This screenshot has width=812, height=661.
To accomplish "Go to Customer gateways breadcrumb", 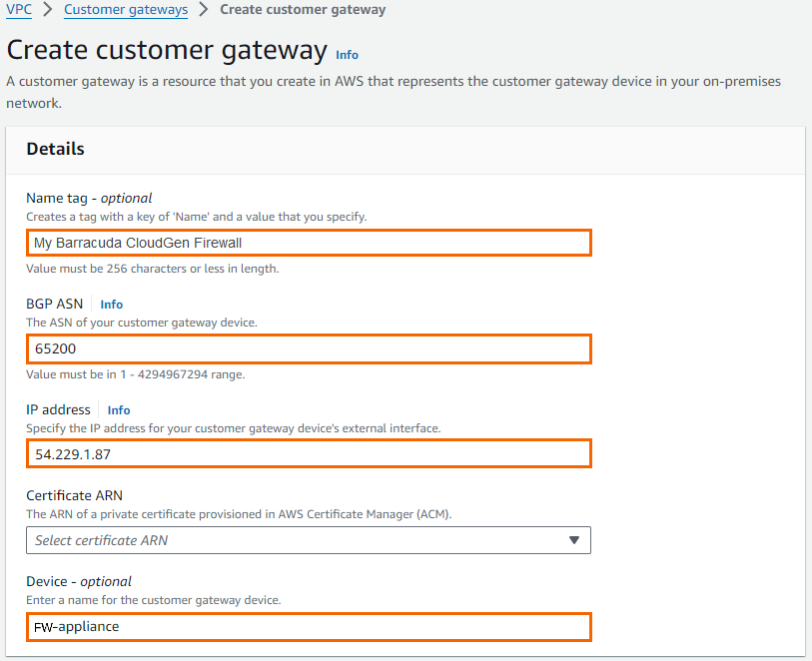I will 126,9.
